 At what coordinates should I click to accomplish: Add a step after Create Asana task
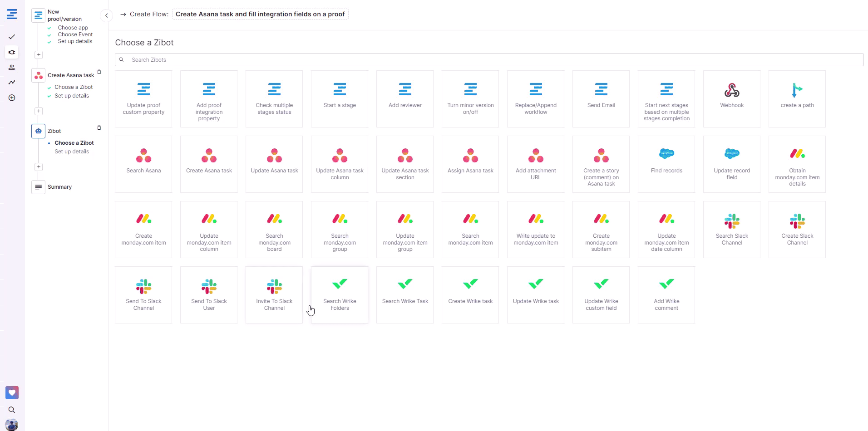coord(39,111)
